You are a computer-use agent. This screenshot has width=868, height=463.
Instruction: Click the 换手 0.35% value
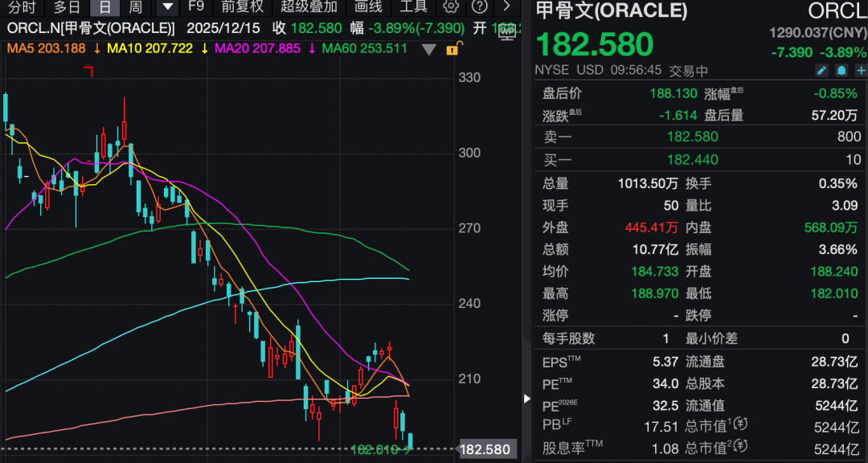click(x=838, y=183)
